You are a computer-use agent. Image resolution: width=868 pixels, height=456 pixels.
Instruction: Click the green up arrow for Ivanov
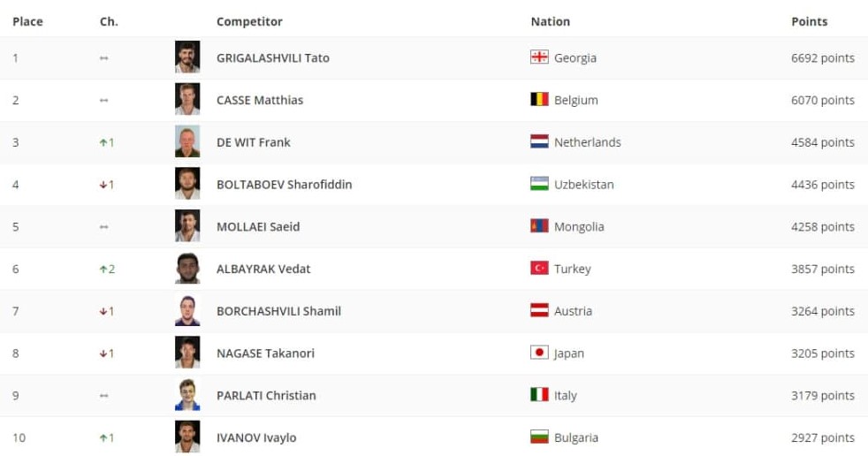pyautogui.click(x=103, y=437)
